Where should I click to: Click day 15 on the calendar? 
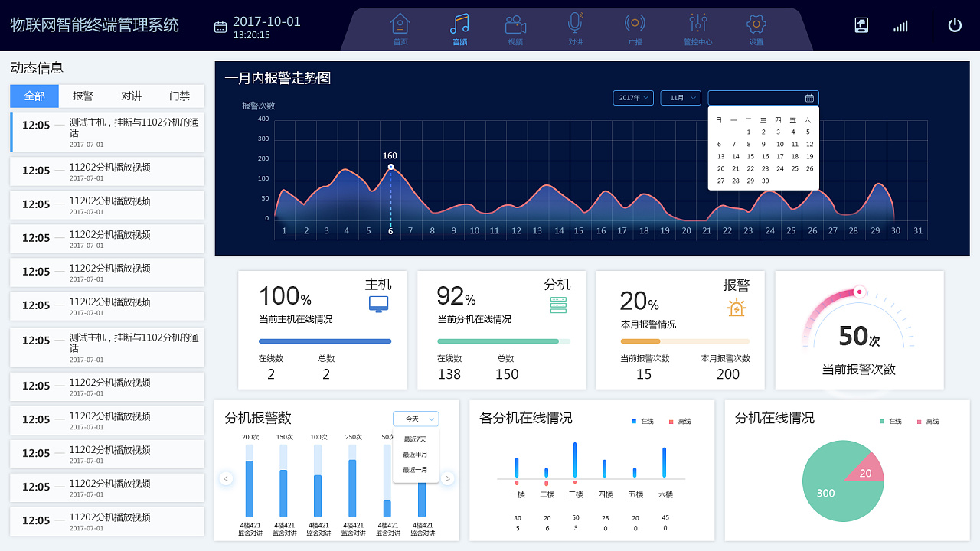pos(750,156)
